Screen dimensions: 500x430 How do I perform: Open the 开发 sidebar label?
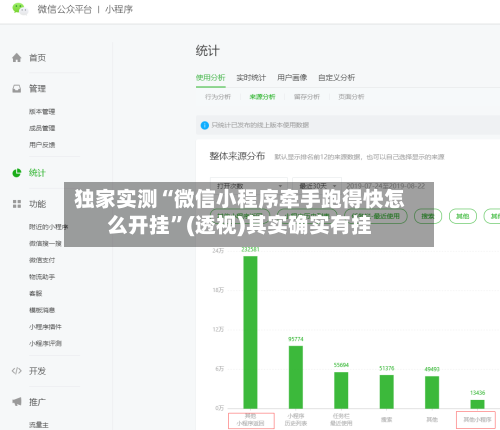37,371
